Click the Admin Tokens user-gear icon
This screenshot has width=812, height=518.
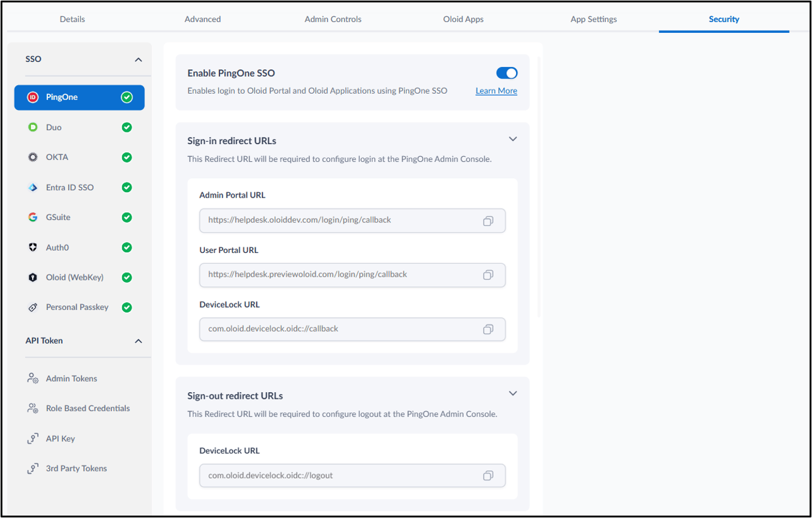point(33,378)
